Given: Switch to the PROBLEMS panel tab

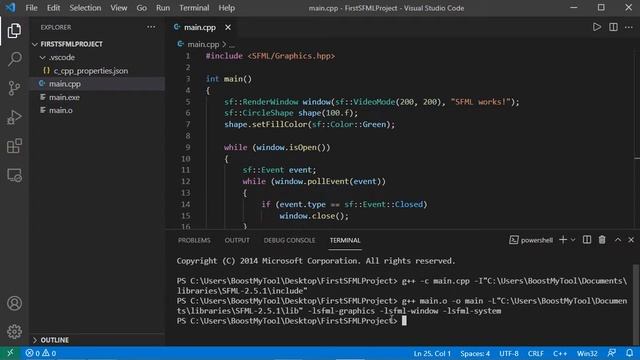Looking at the screenshot, I should (x=194, y=240).
